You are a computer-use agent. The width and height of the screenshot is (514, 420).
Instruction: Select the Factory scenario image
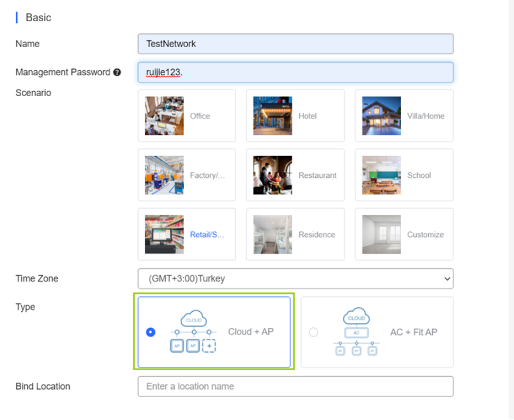click(x=164, y=175)
